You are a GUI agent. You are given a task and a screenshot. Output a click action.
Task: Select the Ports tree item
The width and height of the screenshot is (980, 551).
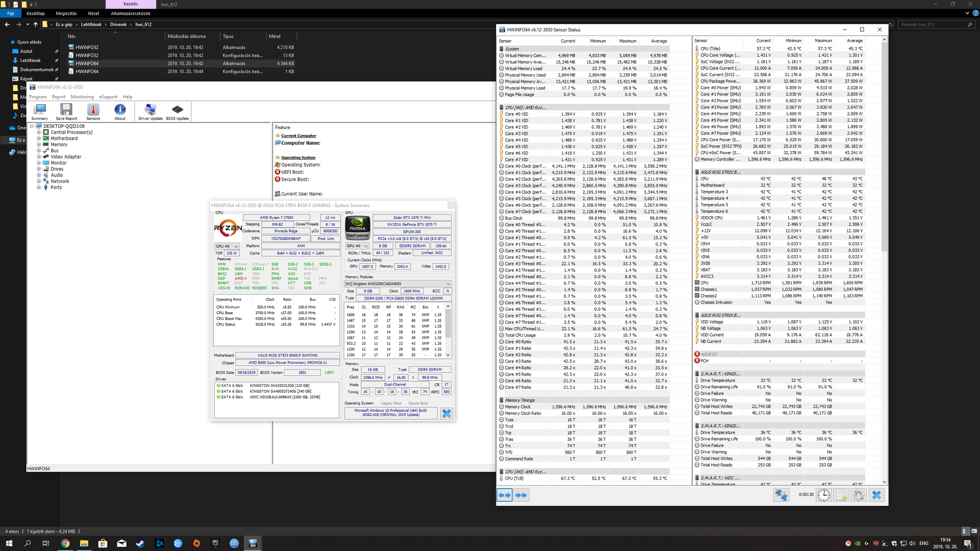(x=56, y=188)
